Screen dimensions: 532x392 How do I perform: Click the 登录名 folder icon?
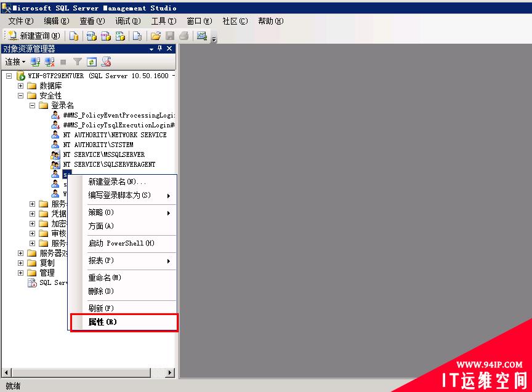point(44,105)
